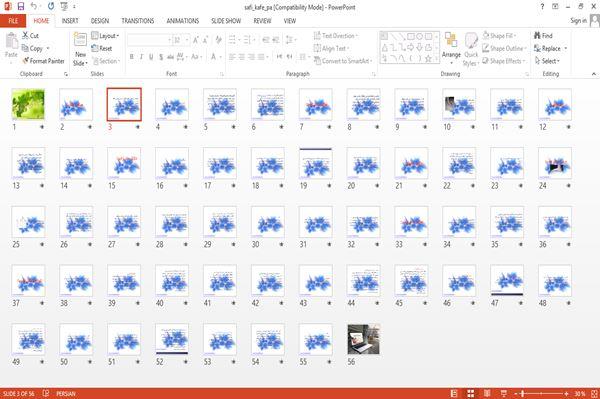Open the Arrange tool in Drawing group
This screenshot has width=600, height=399.
451,48
